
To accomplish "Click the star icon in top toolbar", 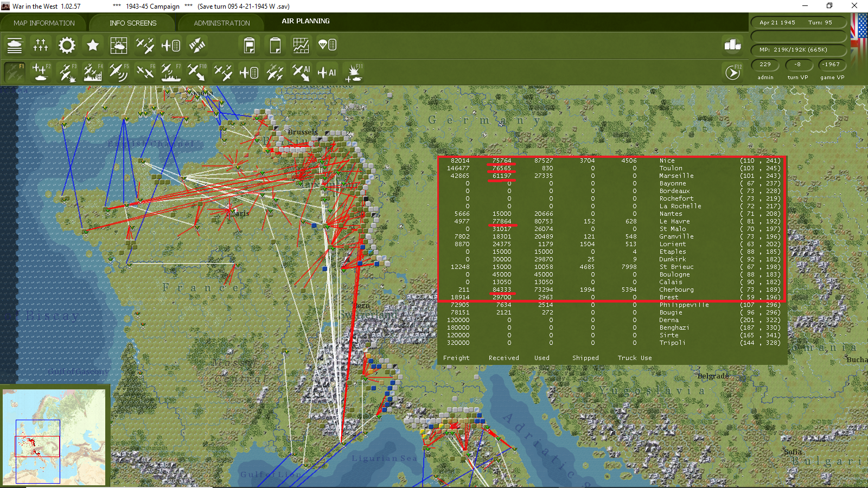I will [93, 45].
